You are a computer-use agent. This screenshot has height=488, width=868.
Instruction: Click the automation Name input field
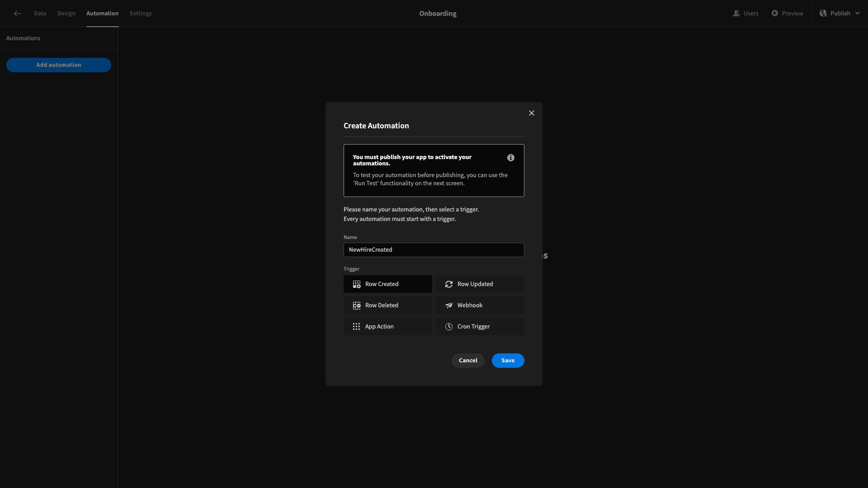click(x=434, y=250)
